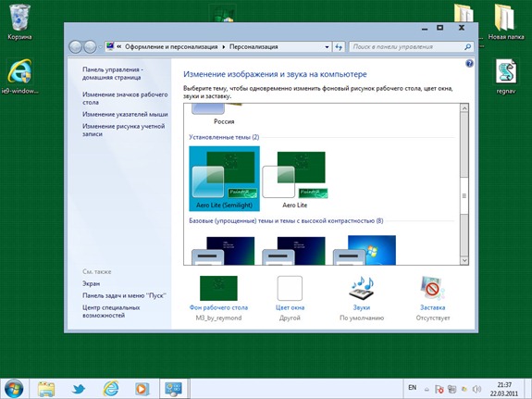
Task: Click the taskbar clock showing 21:37
Action: (504, 389)
